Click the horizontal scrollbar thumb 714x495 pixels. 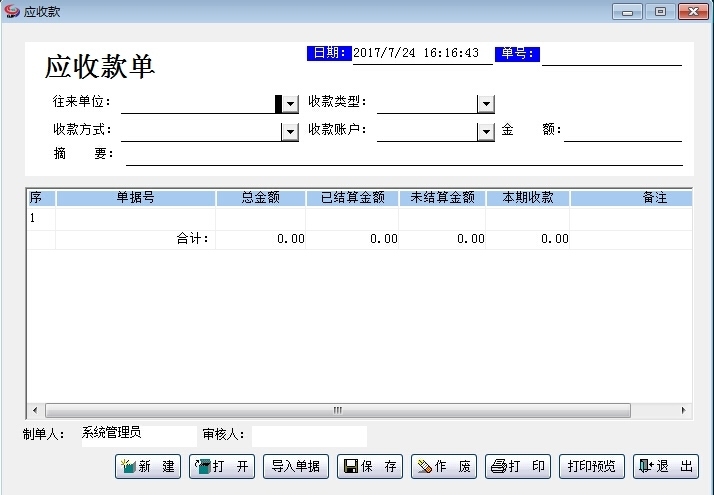[x=338, y=410]
